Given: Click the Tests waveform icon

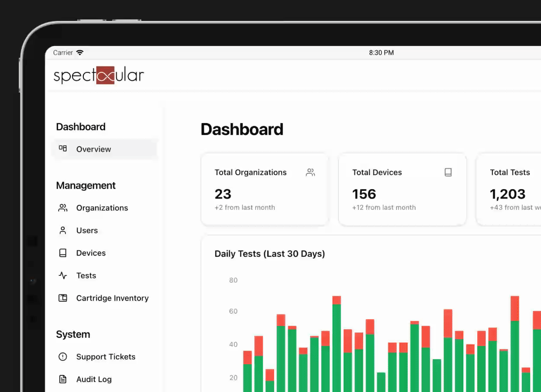Looking at the screenshot, I should [63, 275].
